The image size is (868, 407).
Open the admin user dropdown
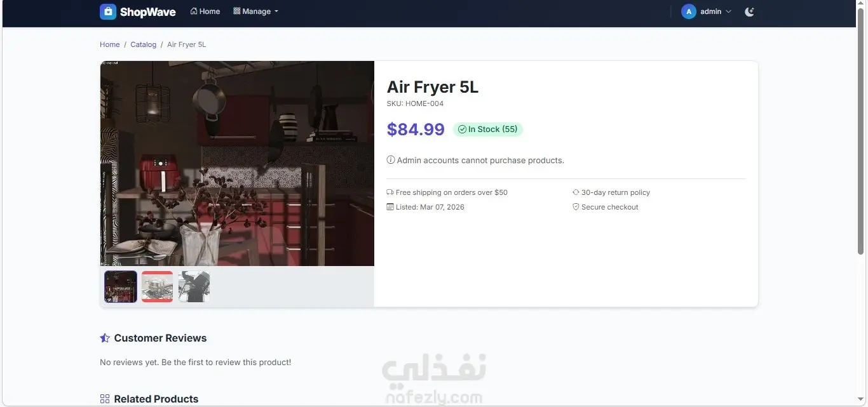[x=707, y=11]
